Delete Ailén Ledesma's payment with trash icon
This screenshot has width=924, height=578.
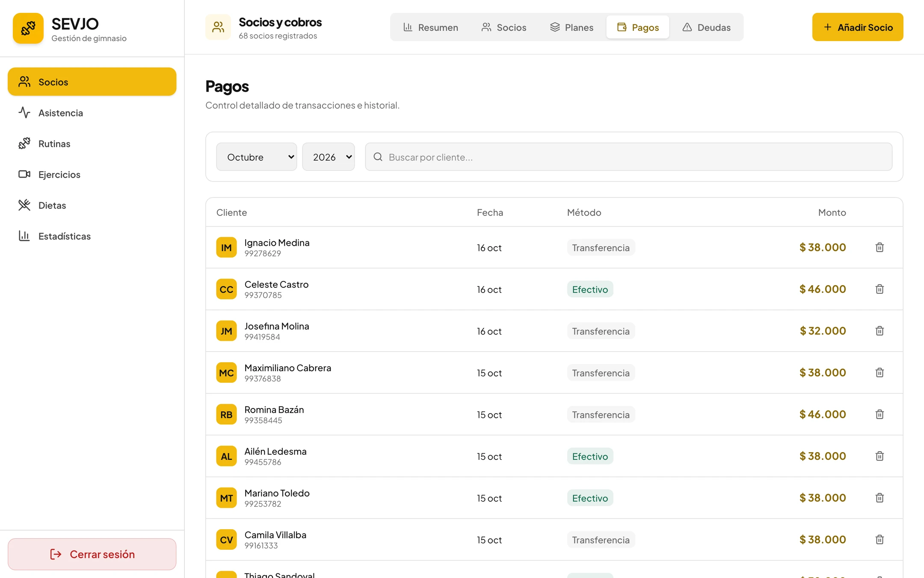tap(880, 456)
